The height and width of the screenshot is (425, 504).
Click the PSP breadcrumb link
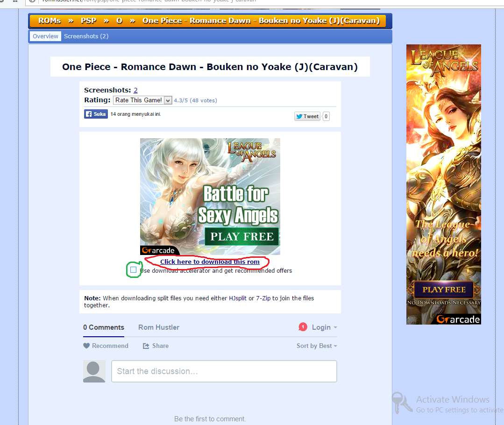click(88, 21)
